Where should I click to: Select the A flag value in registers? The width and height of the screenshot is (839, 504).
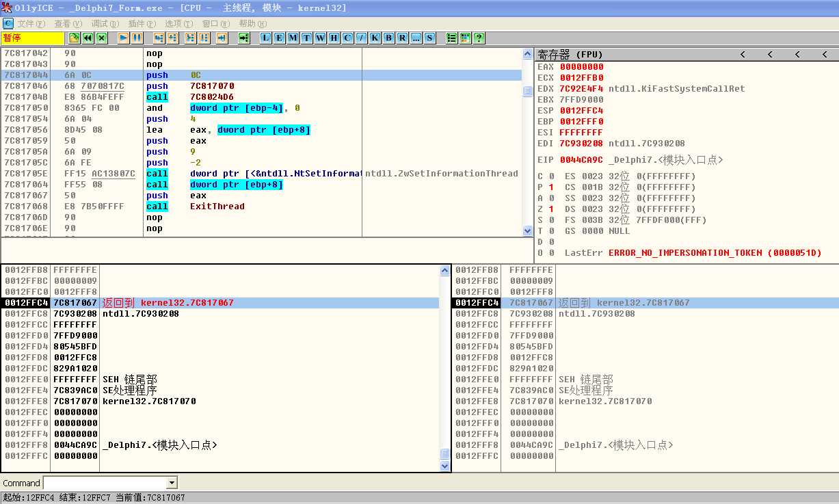tap(551, 198)
